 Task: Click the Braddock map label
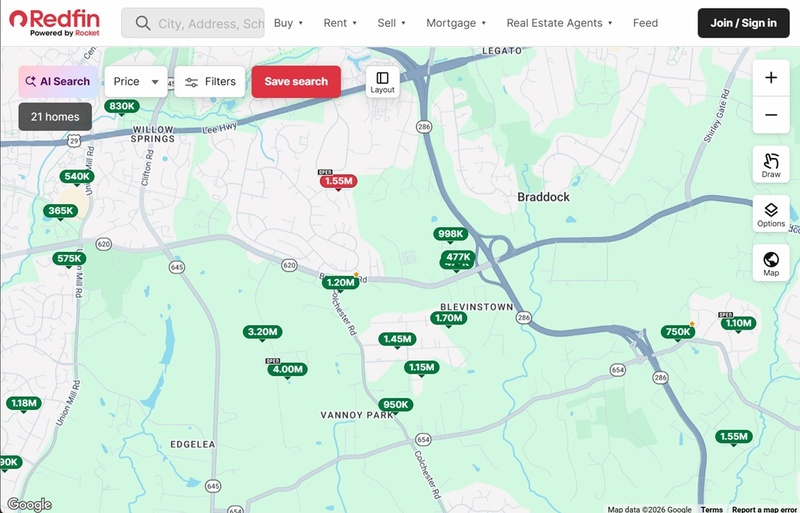pos(543,197)
